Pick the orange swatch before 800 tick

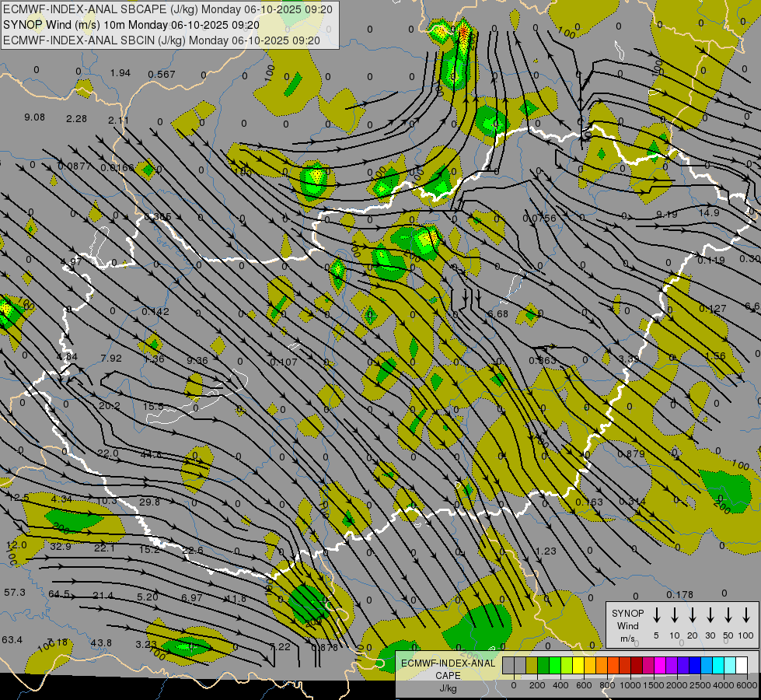[602, 666]
